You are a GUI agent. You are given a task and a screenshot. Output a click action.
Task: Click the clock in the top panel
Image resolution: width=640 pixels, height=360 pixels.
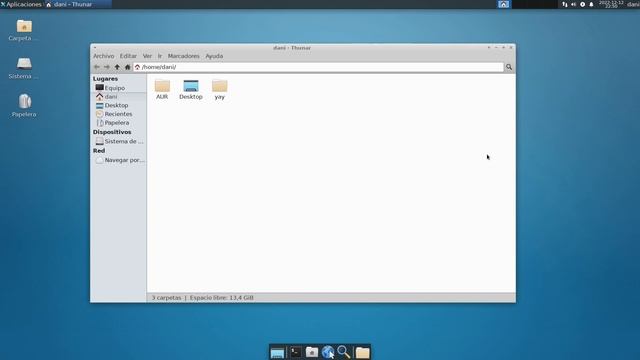(611, 4)
